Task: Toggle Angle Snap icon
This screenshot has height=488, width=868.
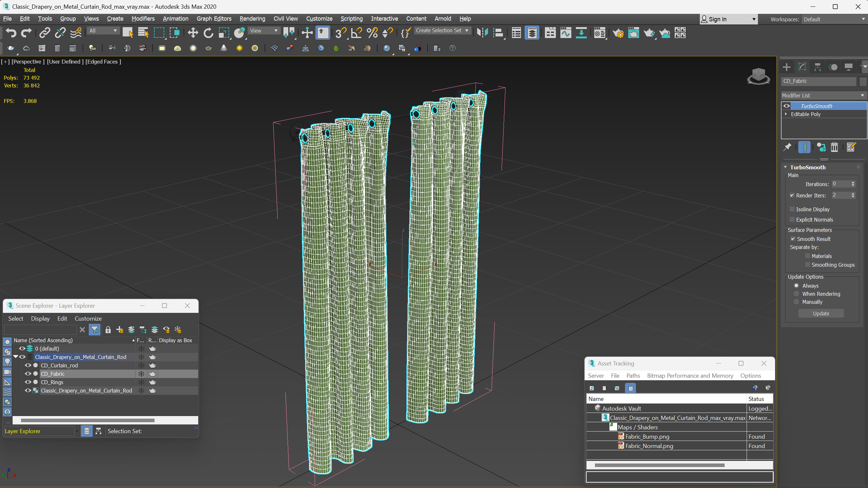Action: (x=356, y=33)
